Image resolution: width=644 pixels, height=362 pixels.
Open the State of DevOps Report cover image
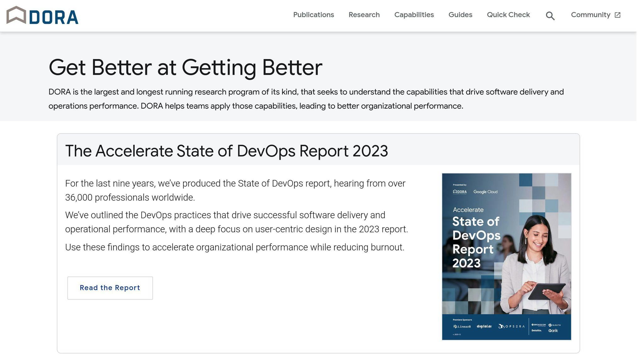click(506, 256)
